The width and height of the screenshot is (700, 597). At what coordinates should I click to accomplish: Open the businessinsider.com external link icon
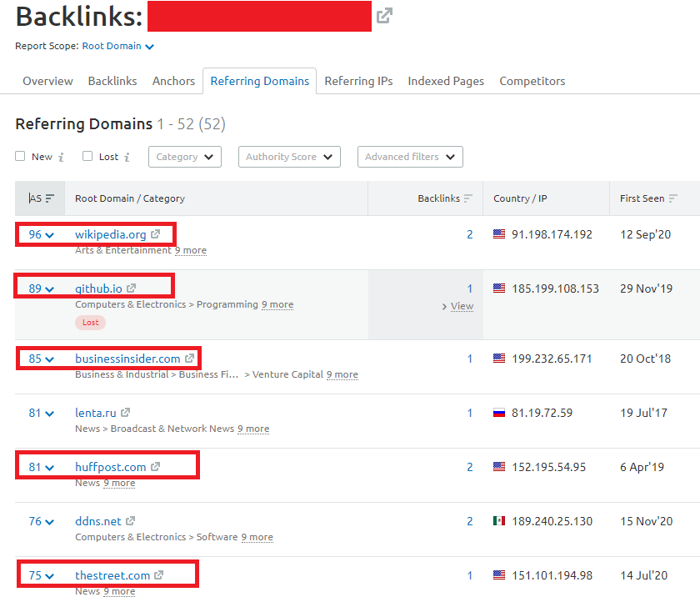point(189,358)
